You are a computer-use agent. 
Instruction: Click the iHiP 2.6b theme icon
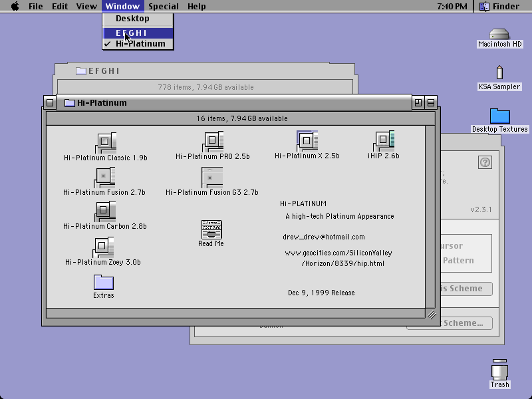point(384,141)
